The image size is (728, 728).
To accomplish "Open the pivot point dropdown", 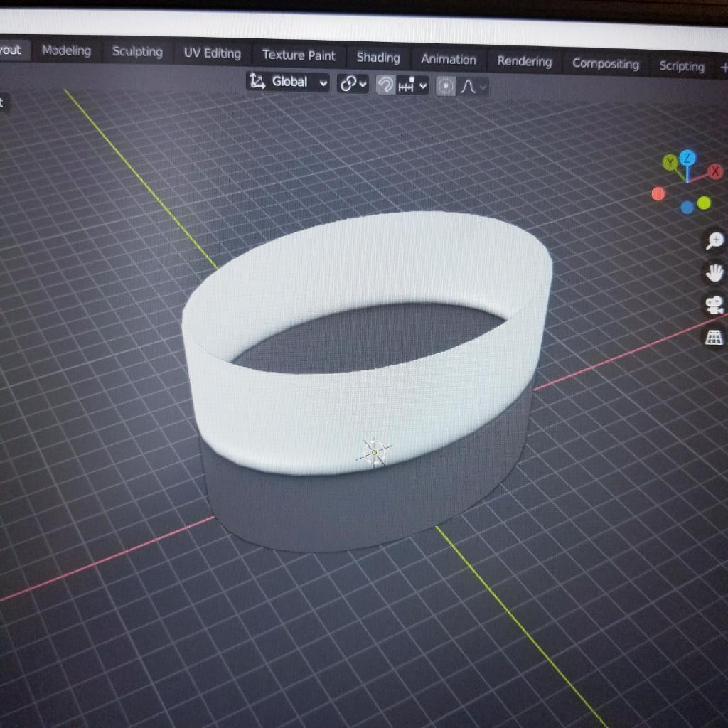I will pyautogui.click(x=353, y=84).
